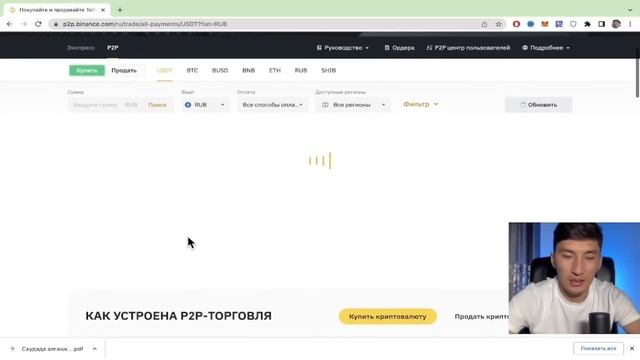The width and height of the screenshot is (640, 360).
Task: Open the shield extension icon
Action: (x=573, y=24)
